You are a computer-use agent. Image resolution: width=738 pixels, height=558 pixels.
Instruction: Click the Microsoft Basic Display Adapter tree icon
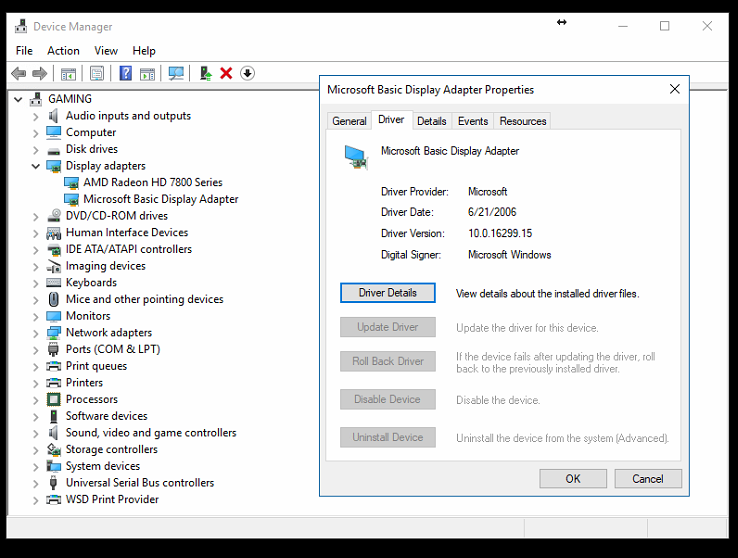pyautogui.click(x=71, y=199)
